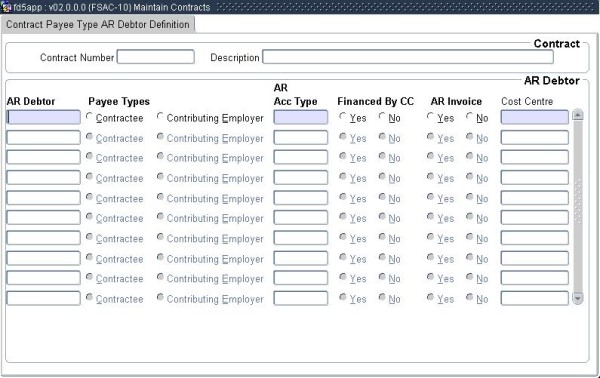Click the last row AR Debtor field
Screen dimensions: 600x378
click(x=44, y=298)
